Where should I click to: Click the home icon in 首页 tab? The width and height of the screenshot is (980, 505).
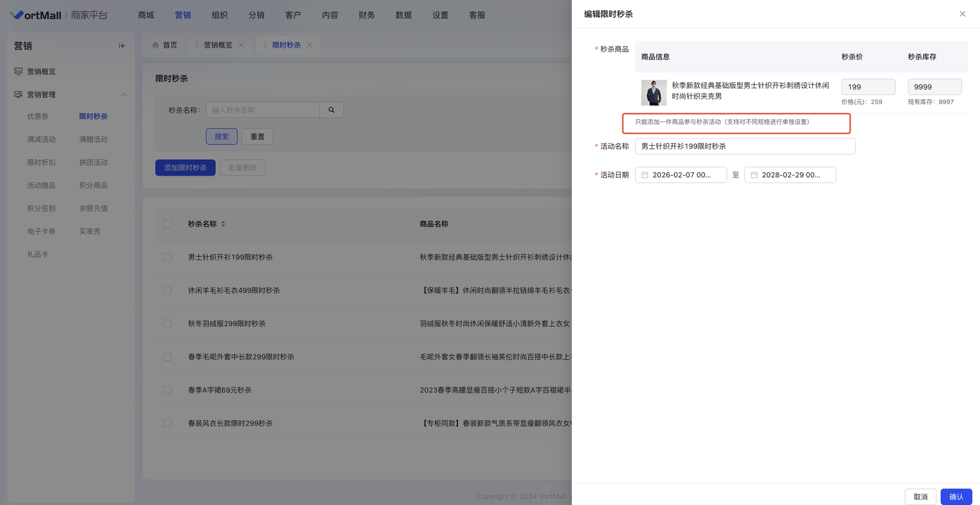point(156,45)
